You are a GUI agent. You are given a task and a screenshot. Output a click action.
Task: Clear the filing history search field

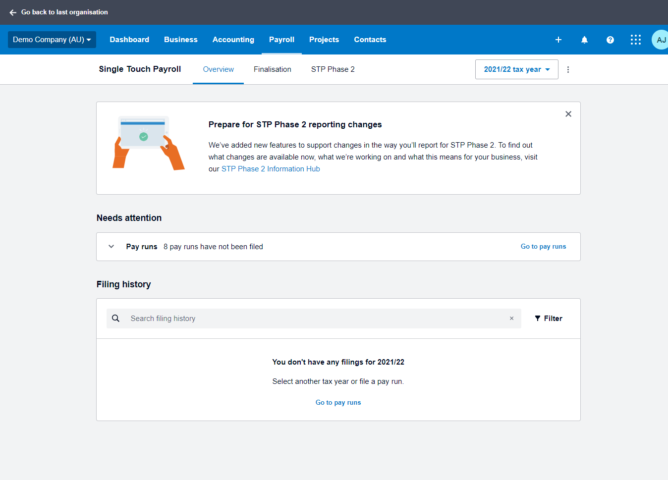(x=511, y=318)
